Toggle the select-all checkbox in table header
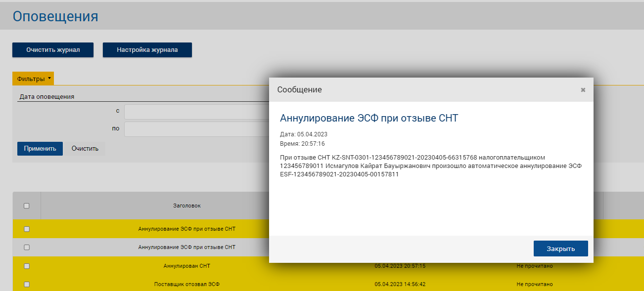644x291 pixels. pyautogui.click(x=27, y=206)
